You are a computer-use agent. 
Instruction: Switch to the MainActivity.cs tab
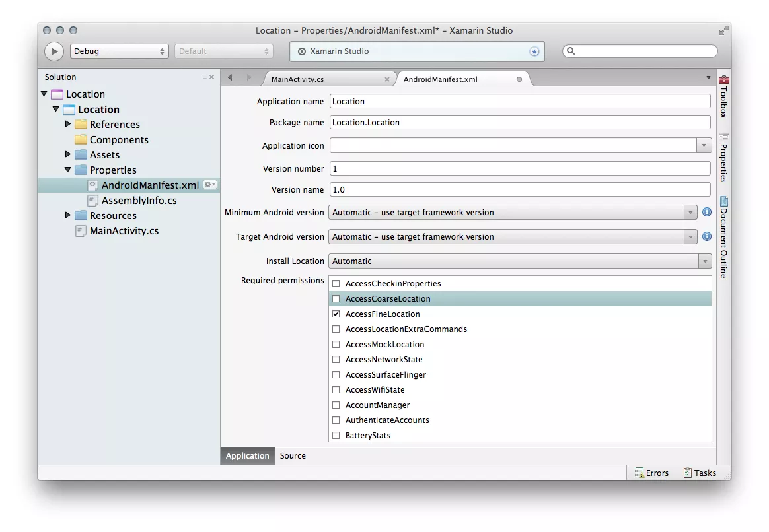(298, 79)
